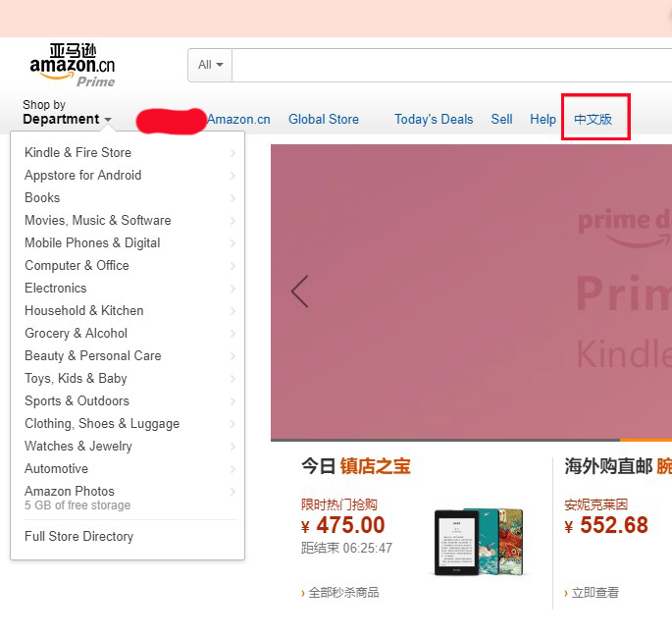Focus the main search text field

point(451,65)
